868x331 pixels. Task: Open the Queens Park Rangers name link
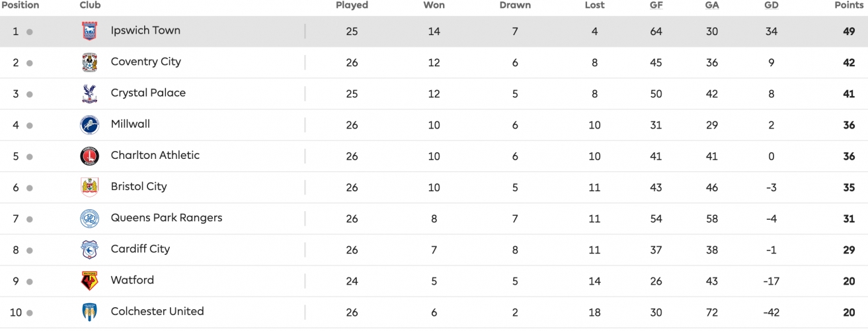pyautogui.click(x=167, y=218)
